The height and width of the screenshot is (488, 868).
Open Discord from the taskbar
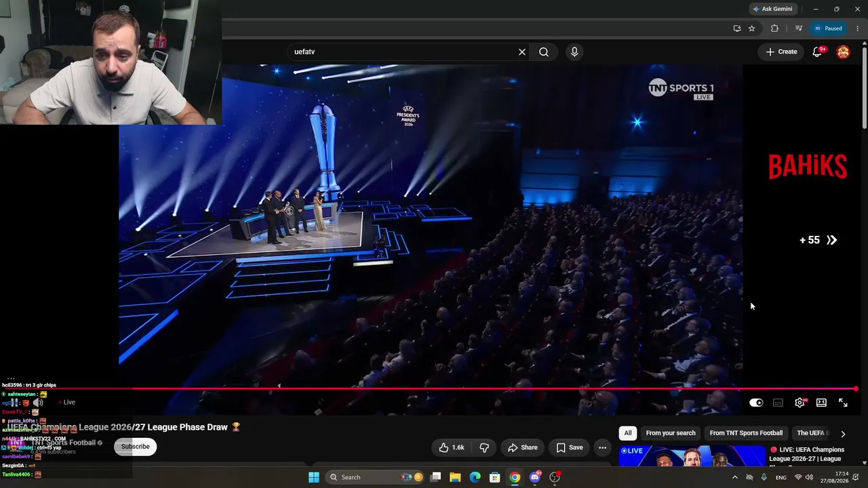(x=535, y=477)
